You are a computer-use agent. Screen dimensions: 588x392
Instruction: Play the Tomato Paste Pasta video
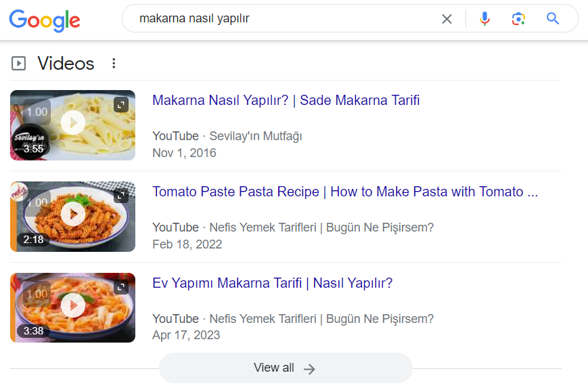coord(73,215)
